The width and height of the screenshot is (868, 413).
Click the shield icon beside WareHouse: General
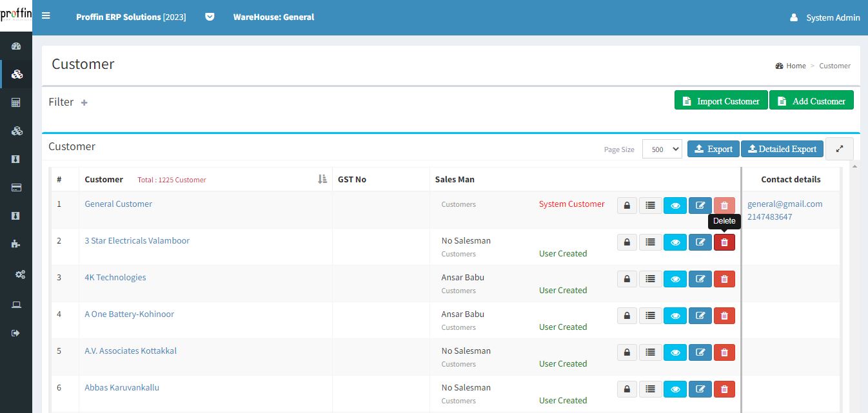[x=210, y=17]
